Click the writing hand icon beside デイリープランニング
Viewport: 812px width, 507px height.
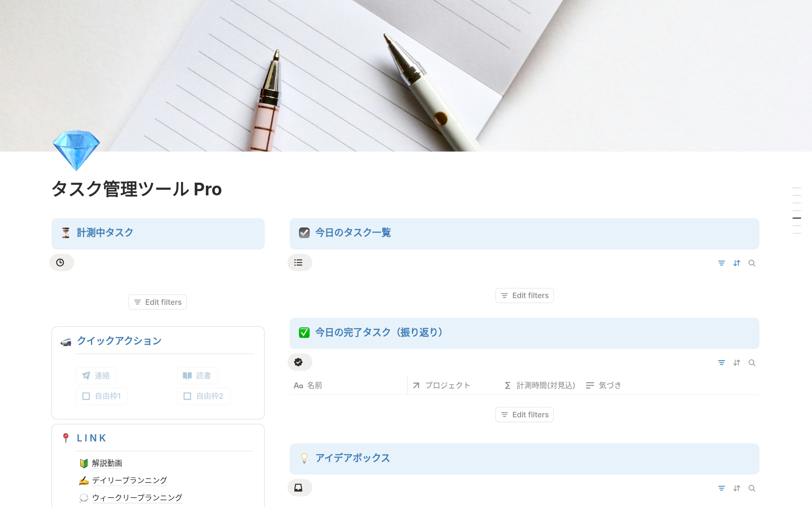point(84,481)
